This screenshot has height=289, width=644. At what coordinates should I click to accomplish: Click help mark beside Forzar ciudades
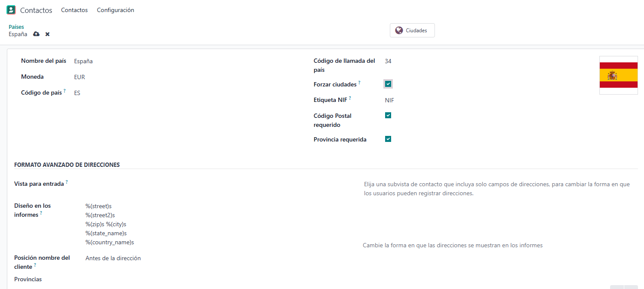[359, 83]
